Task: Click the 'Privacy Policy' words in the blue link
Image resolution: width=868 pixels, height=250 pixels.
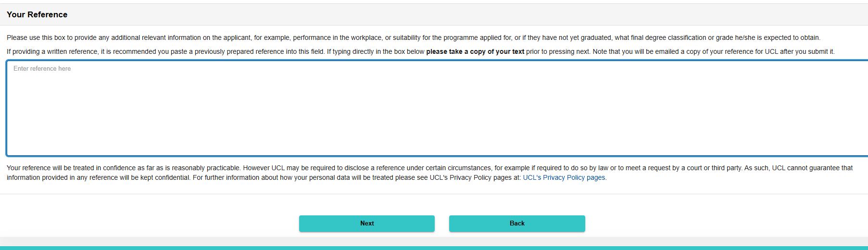Action: pos(564,178)
